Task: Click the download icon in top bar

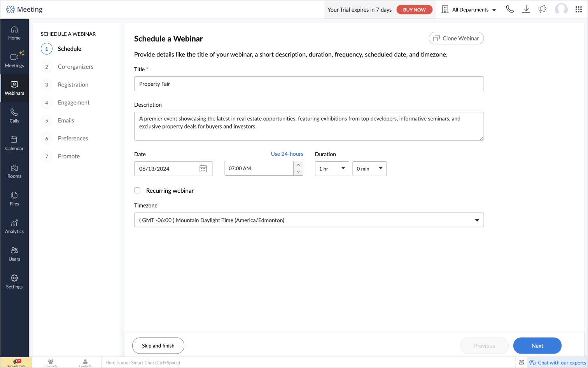Action: (x=526, y=9)
